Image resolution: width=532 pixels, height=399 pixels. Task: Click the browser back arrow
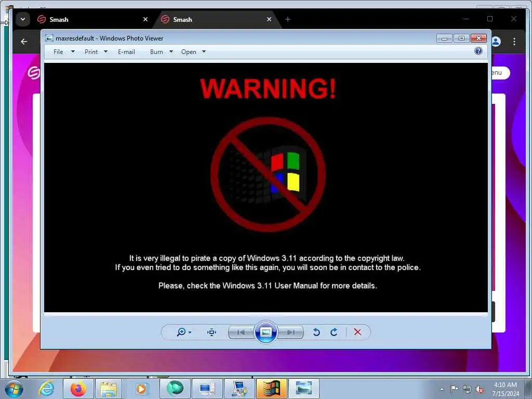24,42
